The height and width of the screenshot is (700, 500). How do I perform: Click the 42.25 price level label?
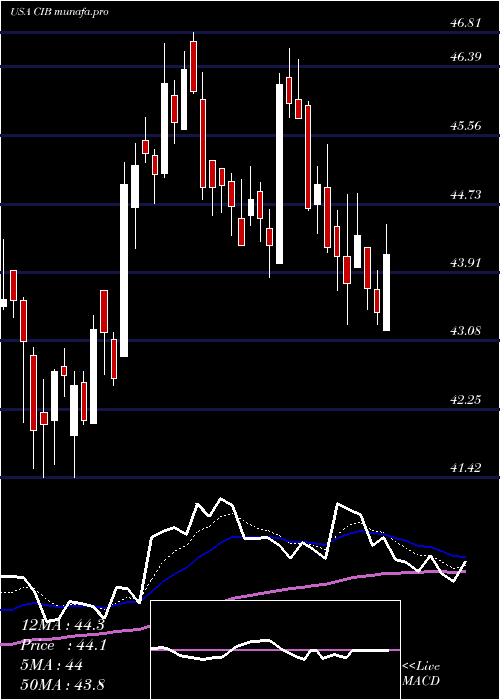click(466, 399)
